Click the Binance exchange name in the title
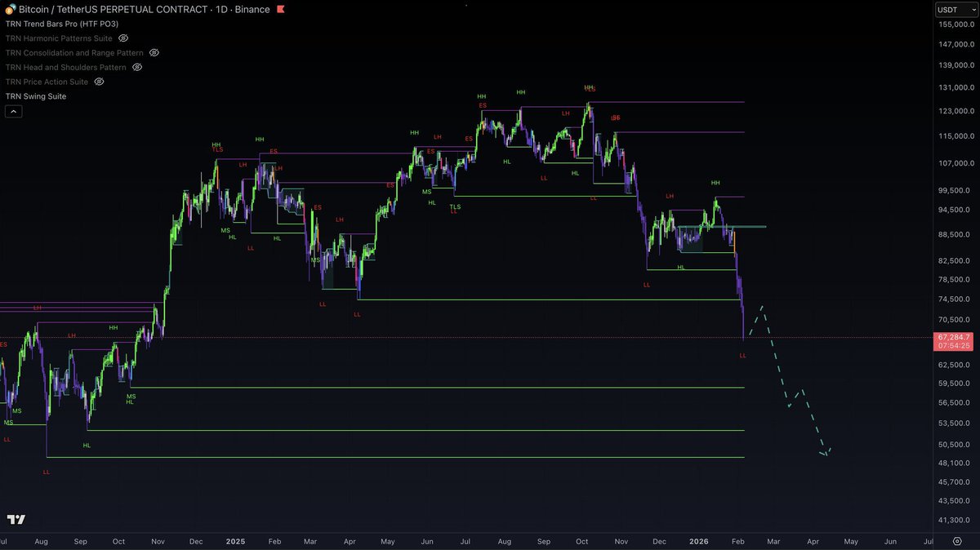 [252, 10]
